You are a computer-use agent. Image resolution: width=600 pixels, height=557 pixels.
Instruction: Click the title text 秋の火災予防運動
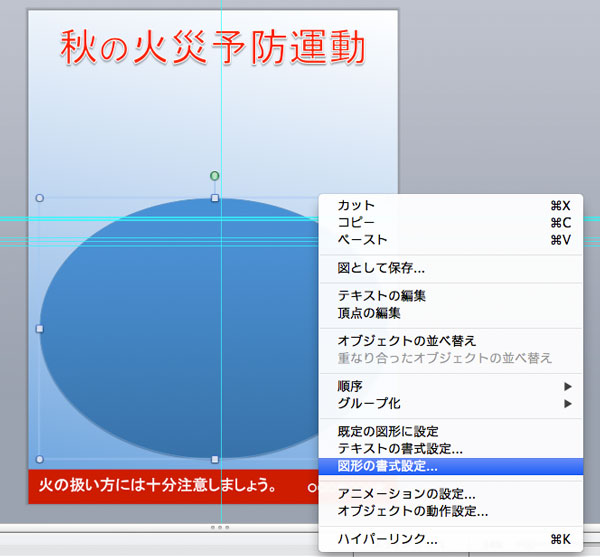tap(212, 46)
